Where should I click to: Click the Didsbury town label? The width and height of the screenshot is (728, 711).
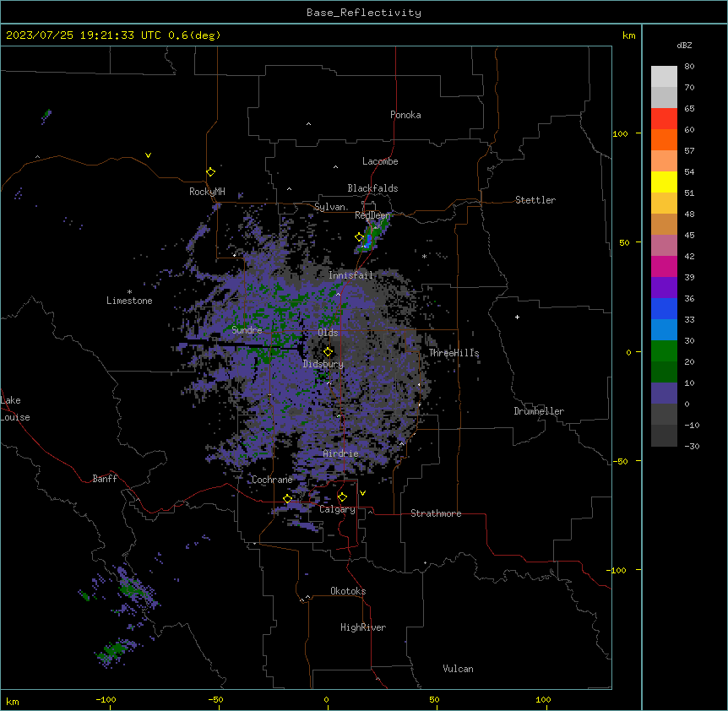coord(323,364)
